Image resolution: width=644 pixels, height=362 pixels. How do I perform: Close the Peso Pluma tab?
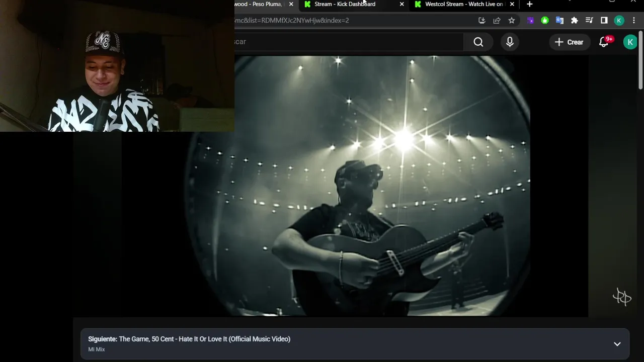tap(291, 4)
